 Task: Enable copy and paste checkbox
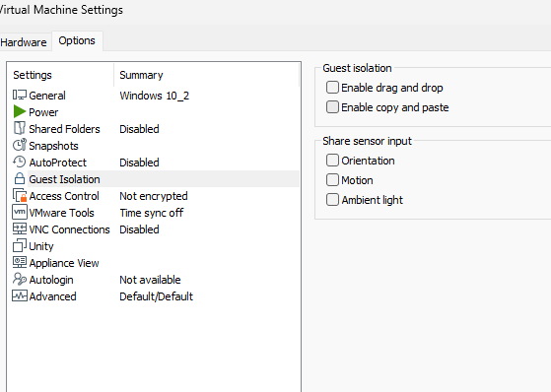[x=332, y=107]
